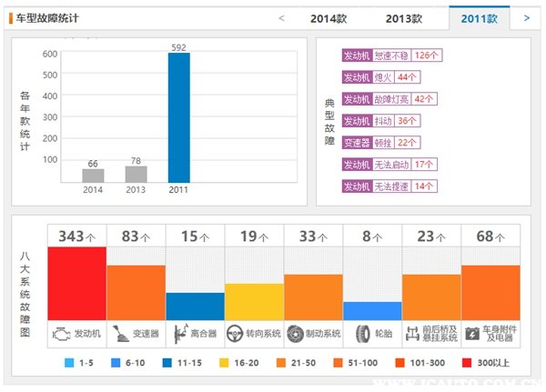Click the engine (发动机) system icon
The image size is (546, 392).
(x=60, y=334)
